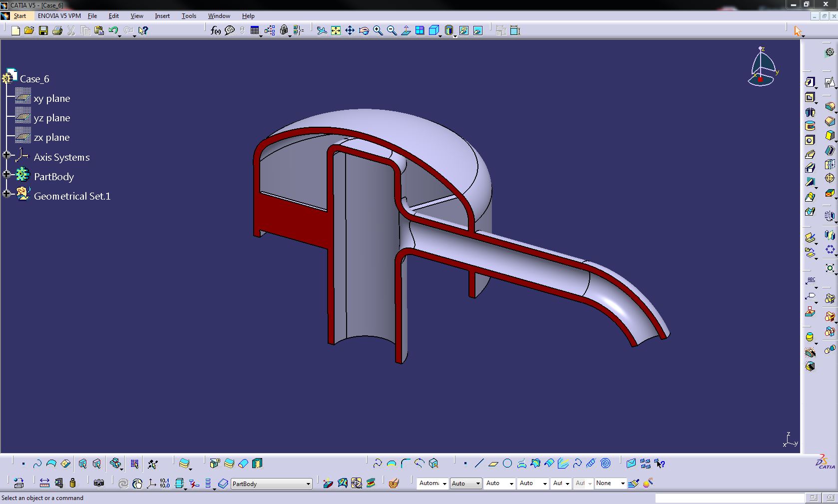Toggle the grid display icon
Image resolution: width=838 pixels, height=504 pixels.
(134, 464)
